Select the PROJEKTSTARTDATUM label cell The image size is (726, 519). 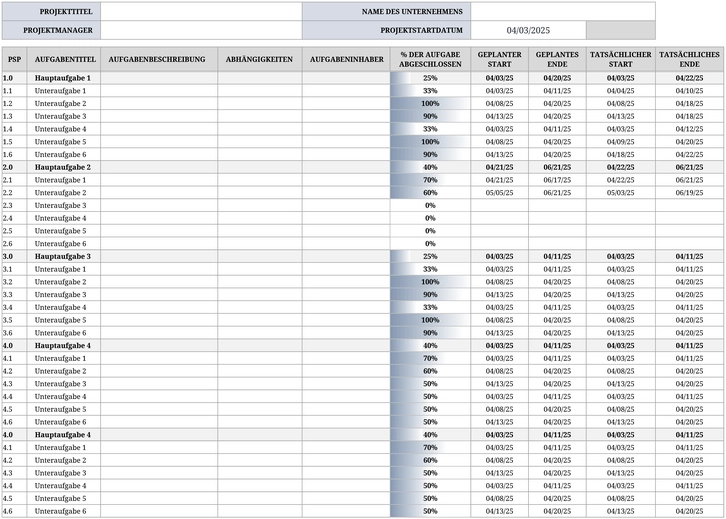(x=387, y=30)
